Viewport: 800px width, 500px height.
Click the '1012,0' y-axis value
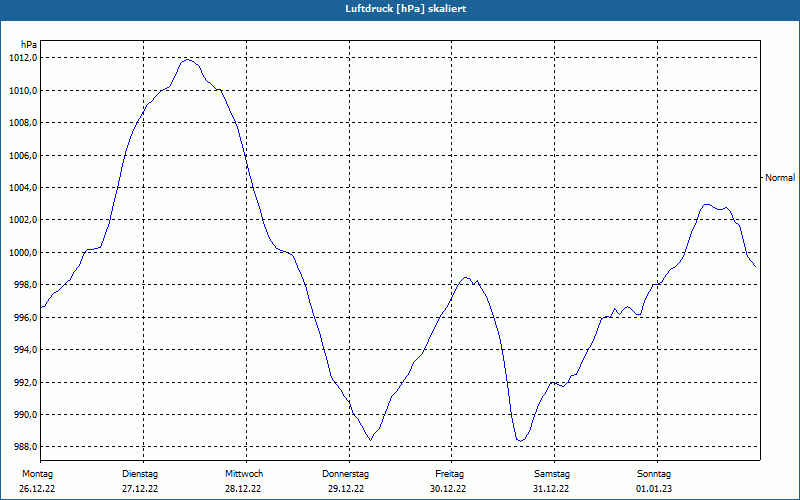click(23, 58)
